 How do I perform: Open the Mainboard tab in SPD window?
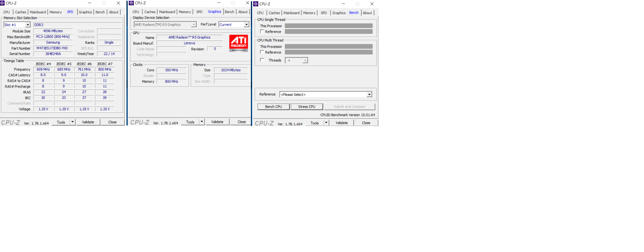click(x=38, y=12)
